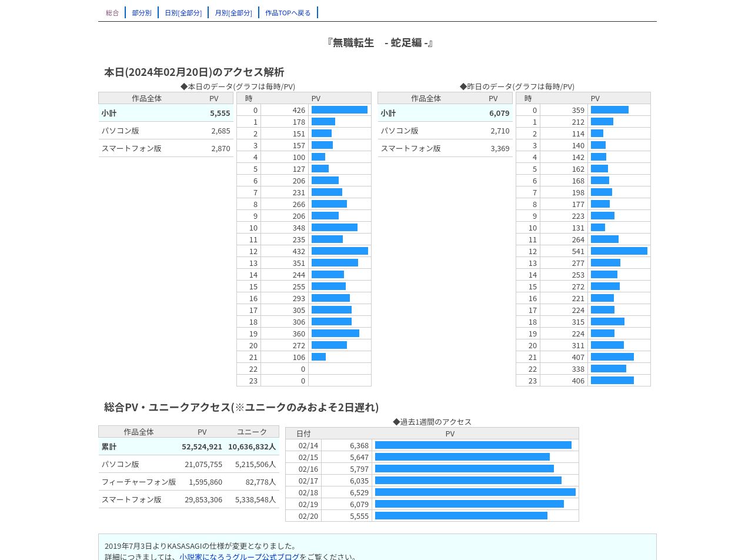Select the 累計 row with 52,524,921 PV
755x560 pixels.
pos(189,446)
